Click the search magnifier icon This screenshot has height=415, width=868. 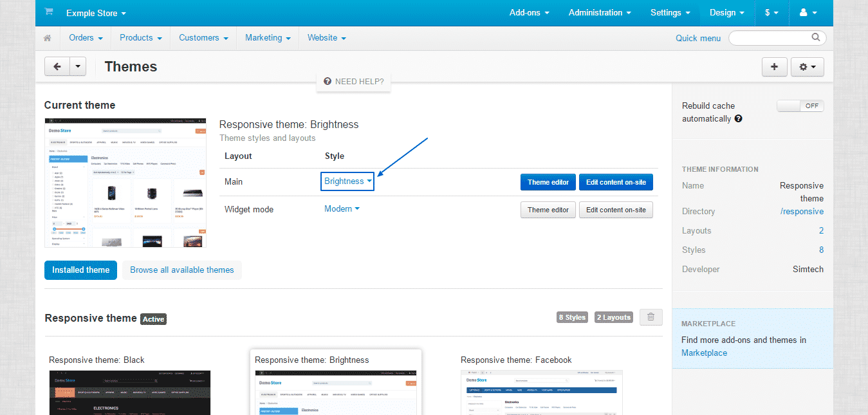pos(816,37)
